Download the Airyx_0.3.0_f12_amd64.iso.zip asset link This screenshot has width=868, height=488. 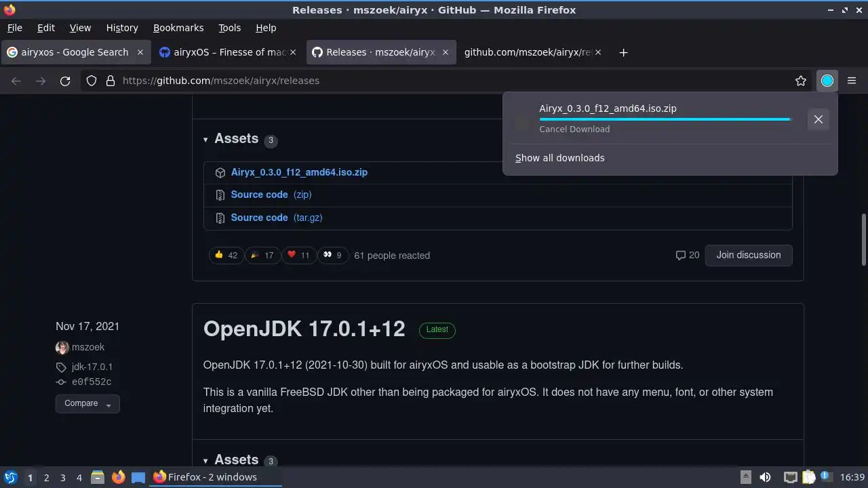[299, 172]
